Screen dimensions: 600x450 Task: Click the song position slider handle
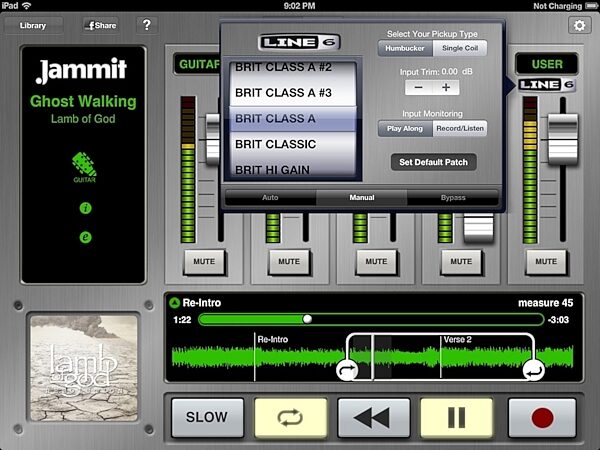307,319
